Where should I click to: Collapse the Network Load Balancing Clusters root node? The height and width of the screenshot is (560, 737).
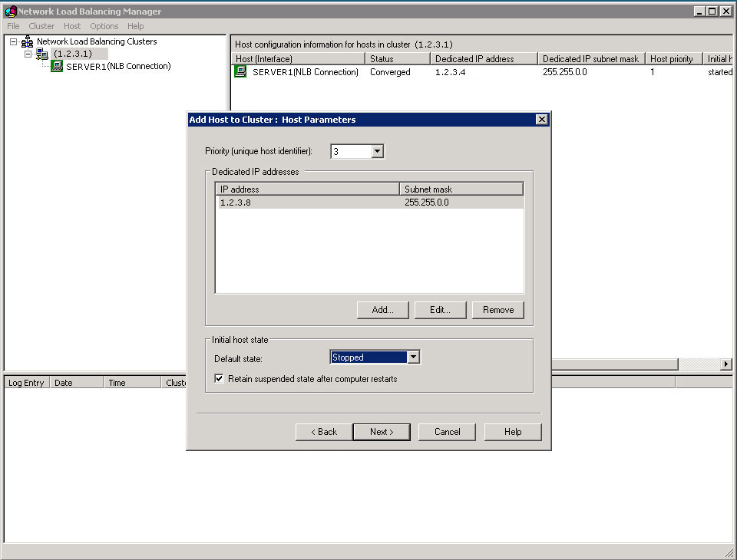pos(14,42)
